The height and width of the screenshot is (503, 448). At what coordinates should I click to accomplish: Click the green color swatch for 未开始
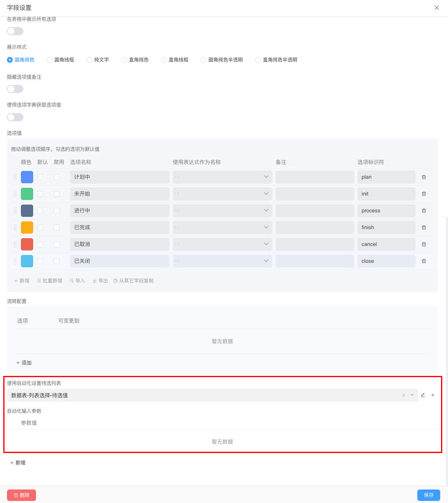coord(27,193)
